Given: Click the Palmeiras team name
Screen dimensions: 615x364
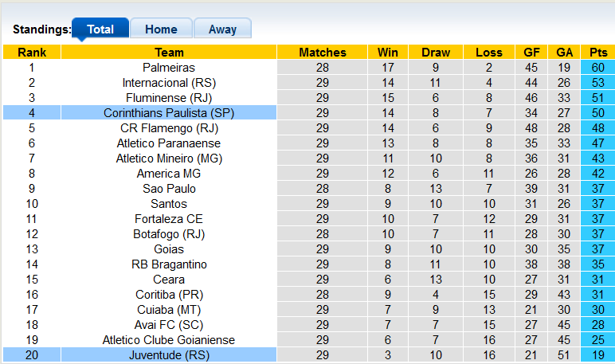Looking at the screenshot, I should 169,68.
